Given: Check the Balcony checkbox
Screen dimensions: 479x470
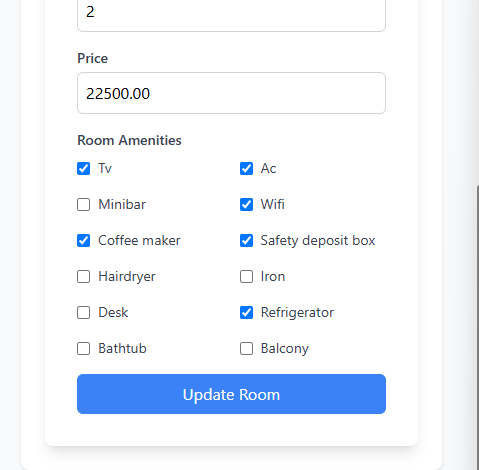Looking at the screenshot, I should pyautogui.click(x=246, y=348).
